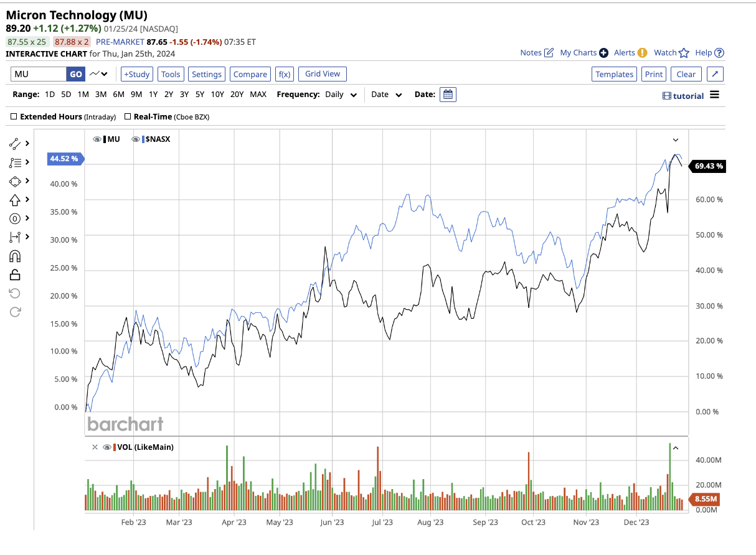This screenshot has width=756, height=555.
Task: Enable the Extended Hours checkbox
Action: 14,116
